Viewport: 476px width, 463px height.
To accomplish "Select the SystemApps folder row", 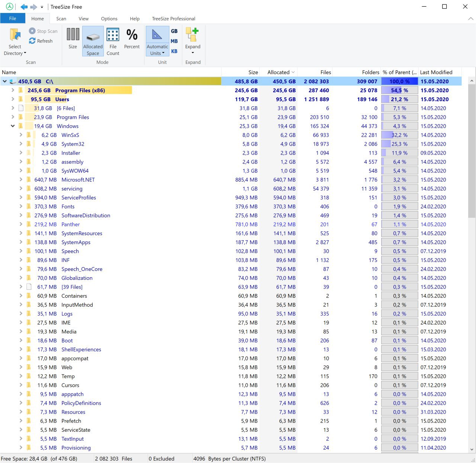I will click(x=231, y=242).
